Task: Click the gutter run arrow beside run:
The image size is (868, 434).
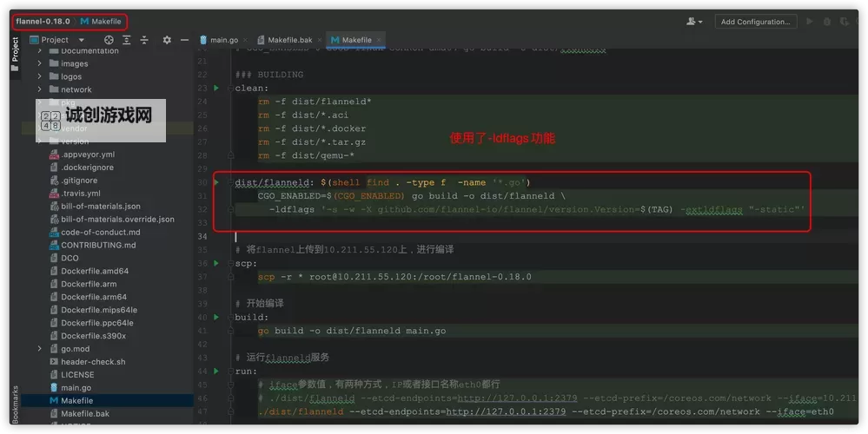Action: click(216, 371)
